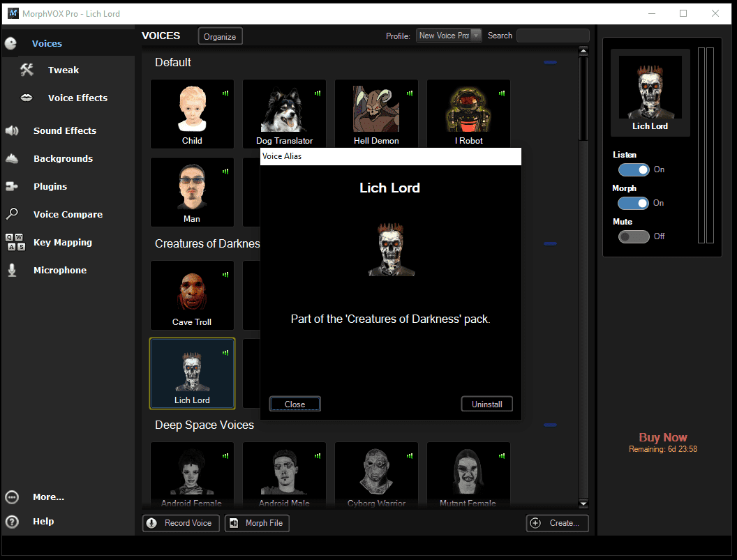Go to Backgrounds page

63,158
